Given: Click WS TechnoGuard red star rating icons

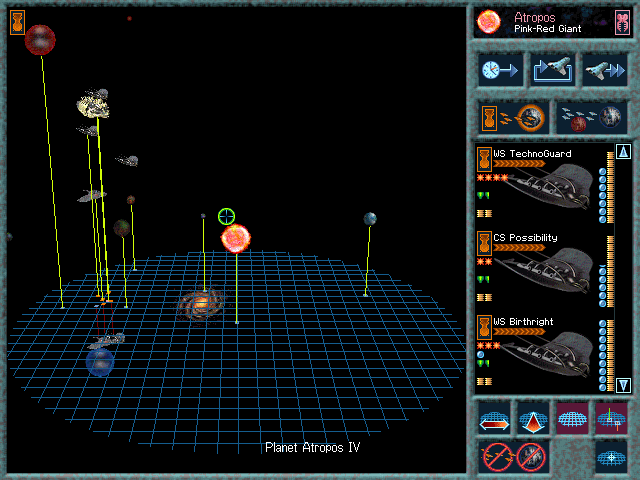Looking at the screenshot, I should pyautogui.click(x=493, y=178).
